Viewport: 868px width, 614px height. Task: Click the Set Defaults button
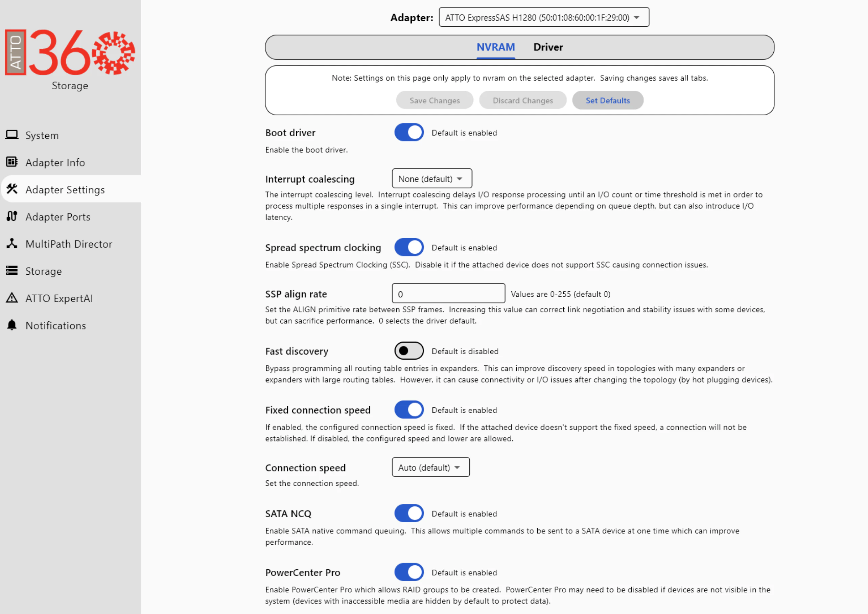[608, 100]
